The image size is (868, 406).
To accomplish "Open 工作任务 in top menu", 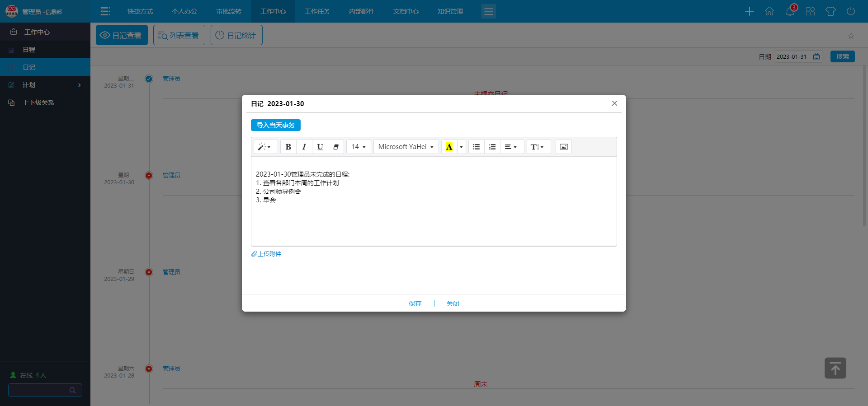I will point(317,11).
